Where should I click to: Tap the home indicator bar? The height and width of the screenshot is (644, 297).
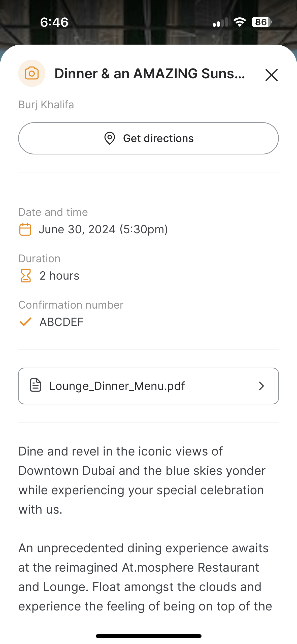point(148,636)
